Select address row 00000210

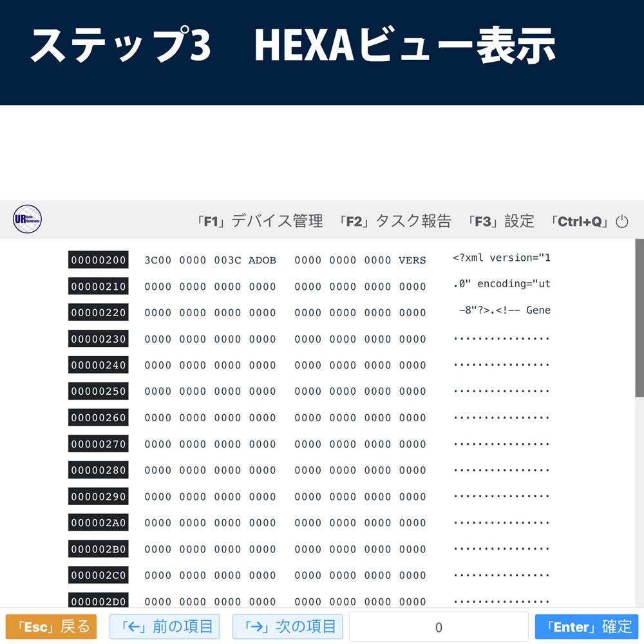pyautogui.click(x=99, y=287)
